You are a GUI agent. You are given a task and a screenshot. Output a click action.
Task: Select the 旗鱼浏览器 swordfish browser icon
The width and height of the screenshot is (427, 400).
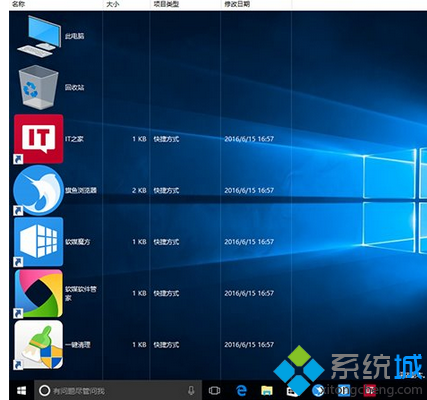pos(39,190)
